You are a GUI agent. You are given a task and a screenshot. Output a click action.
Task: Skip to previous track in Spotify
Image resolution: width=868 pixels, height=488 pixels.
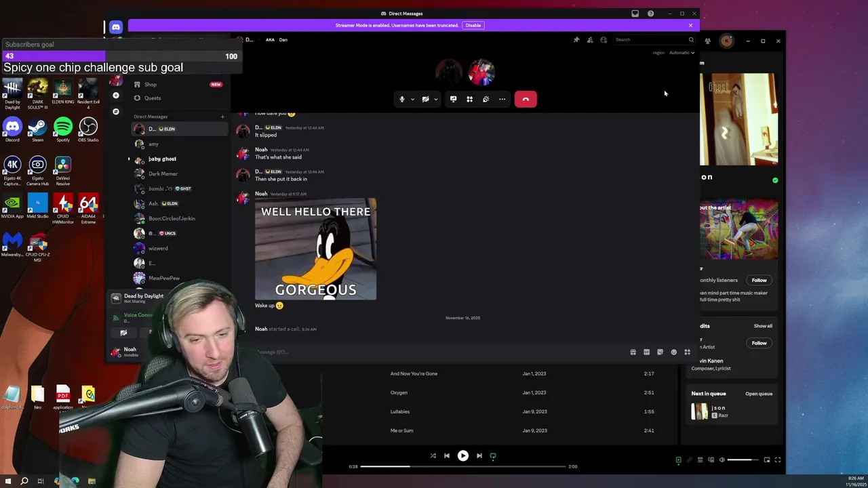click(446, 456)
